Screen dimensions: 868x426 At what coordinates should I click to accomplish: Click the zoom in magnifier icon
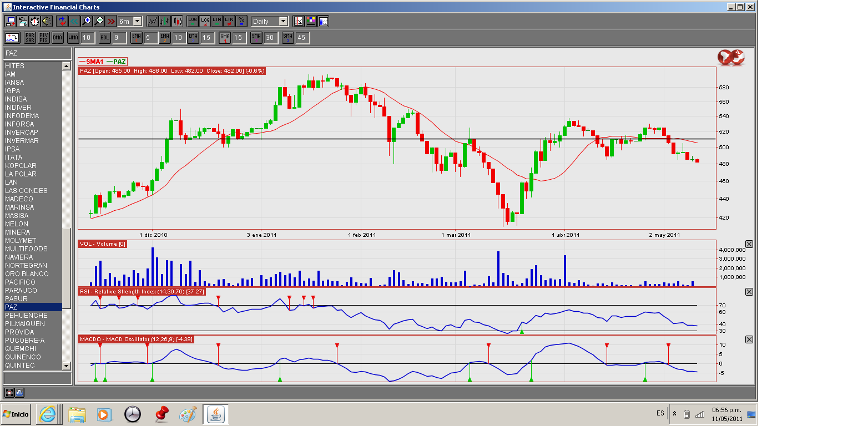pyautogui.click(x=86, y=21)
